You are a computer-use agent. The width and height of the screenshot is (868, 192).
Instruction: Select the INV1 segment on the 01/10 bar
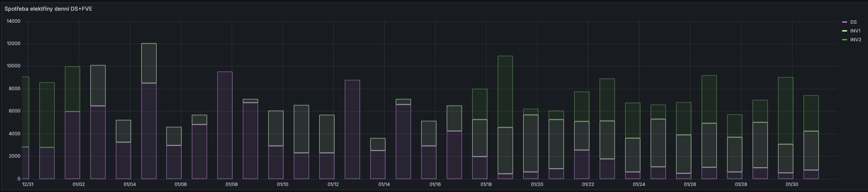click(276, 128)
